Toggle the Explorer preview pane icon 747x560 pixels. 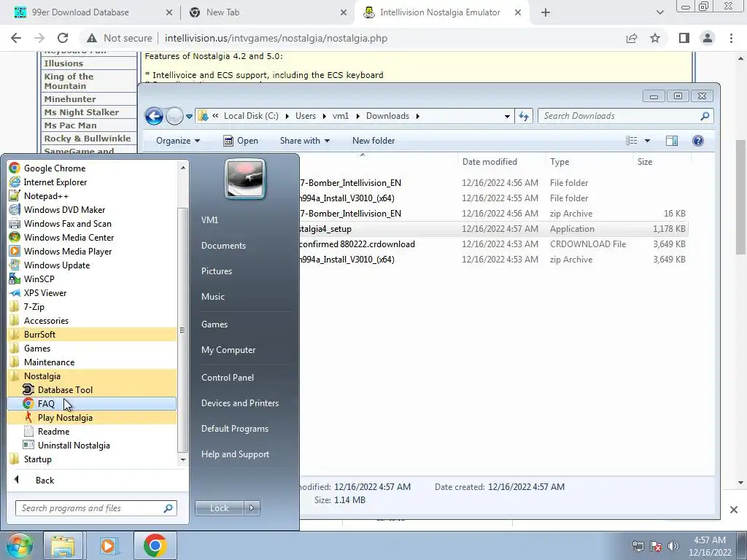tap(672, 141)
